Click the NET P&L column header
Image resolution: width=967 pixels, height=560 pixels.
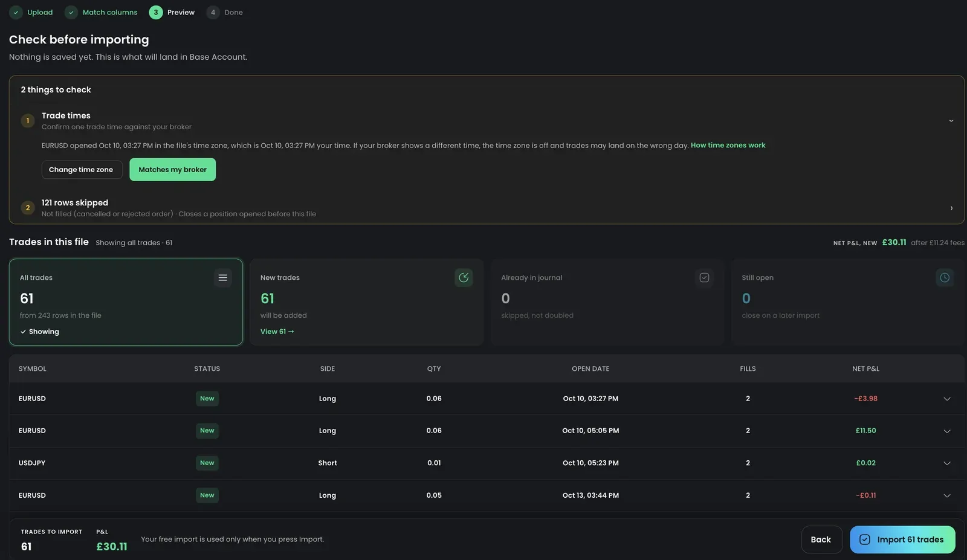(865, 369)
